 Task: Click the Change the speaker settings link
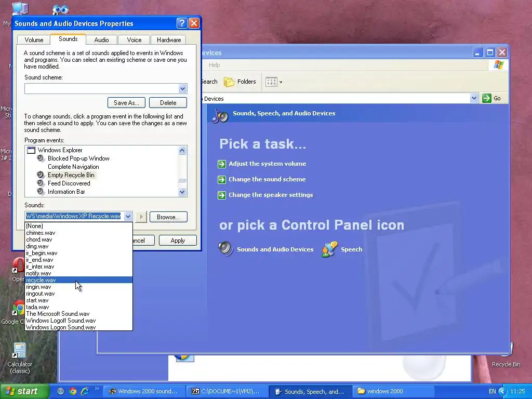click(x=271, y=195)
